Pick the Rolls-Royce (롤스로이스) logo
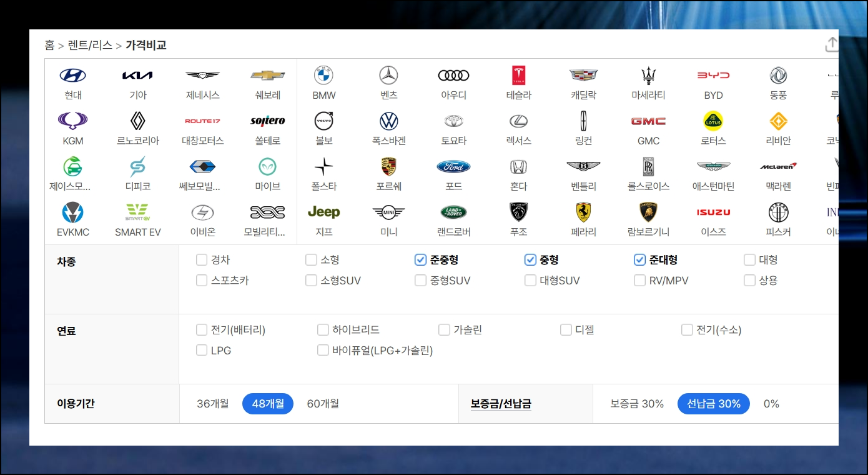The image size is (868, 475). 648,167
